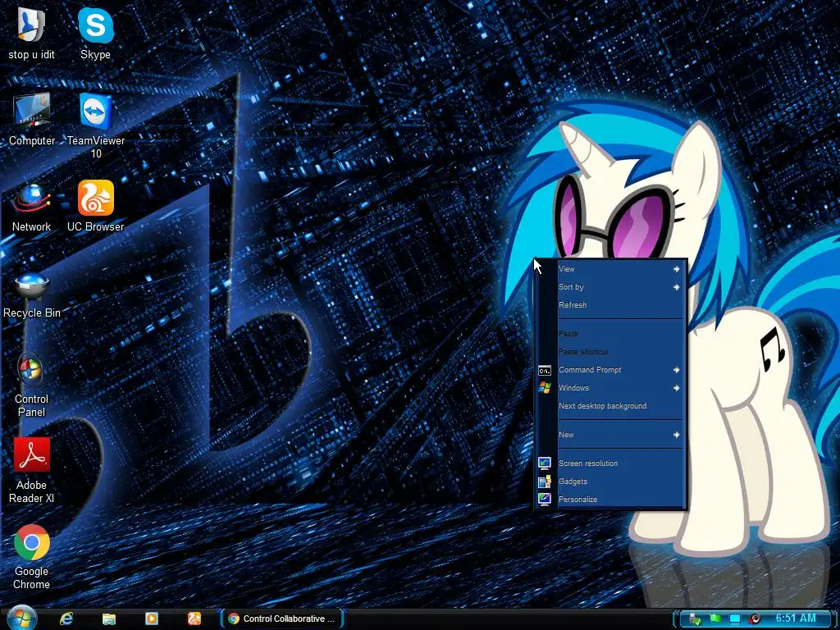Click the network monitor tray icon
The width and height of the screenshot is (840, 630).
(x=735, y=619)
